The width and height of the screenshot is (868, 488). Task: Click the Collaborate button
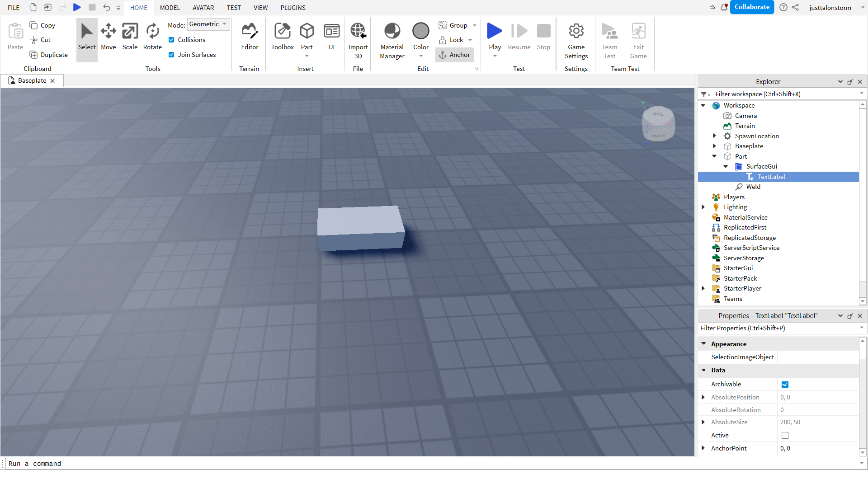(x=752, y=7)
